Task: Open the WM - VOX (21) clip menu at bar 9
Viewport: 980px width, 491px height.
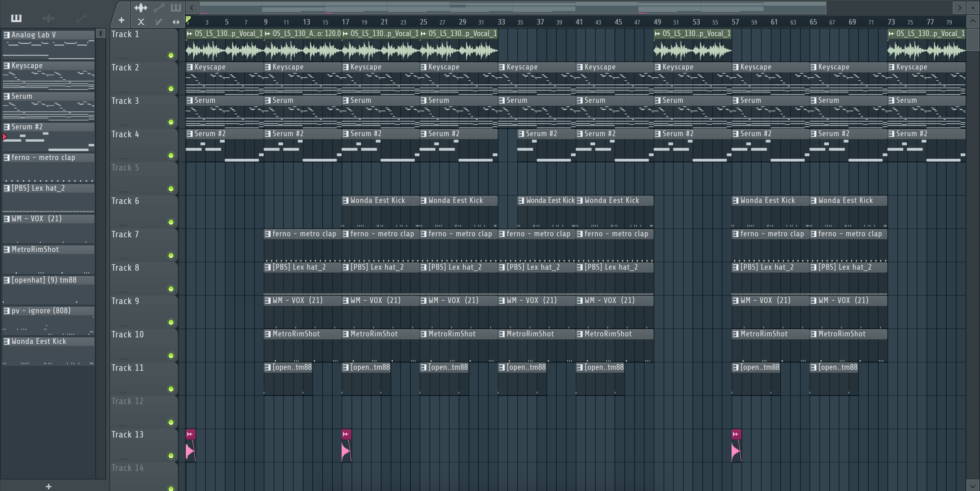Action: point(267,301)
